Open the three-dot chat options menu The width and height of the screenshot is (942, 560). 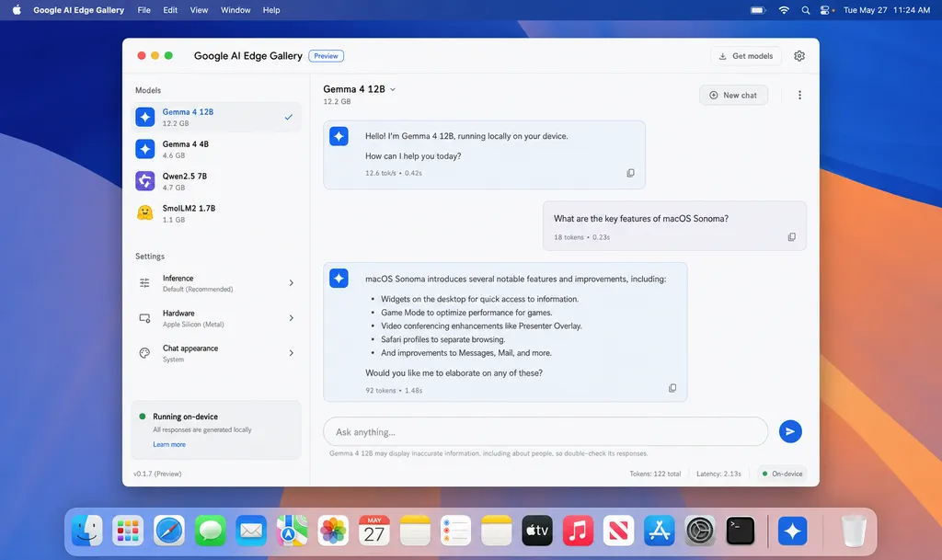pos(799,95)
